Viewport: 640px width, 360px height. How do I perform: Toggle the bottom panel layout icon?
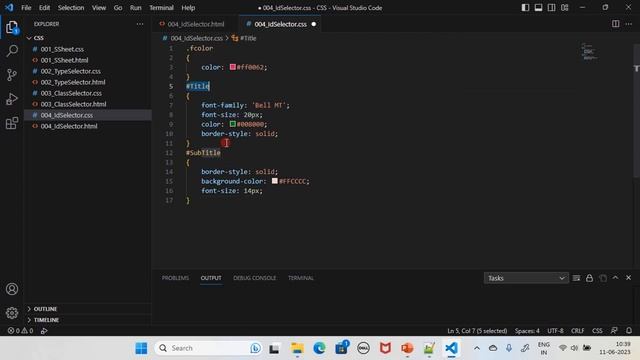coord(538,7)
